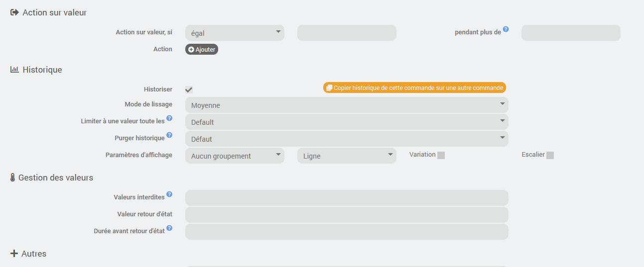Click the 'pendant plus de' input field
Image resolution: width=644 pixels, height=267 pixels.
571,33
